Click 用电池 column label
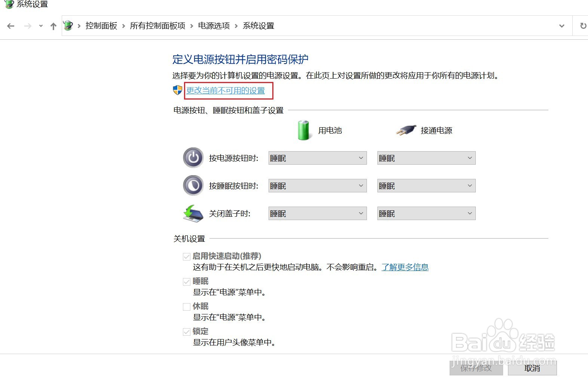The height and width of the screenshot is (381, 588). 330,131
